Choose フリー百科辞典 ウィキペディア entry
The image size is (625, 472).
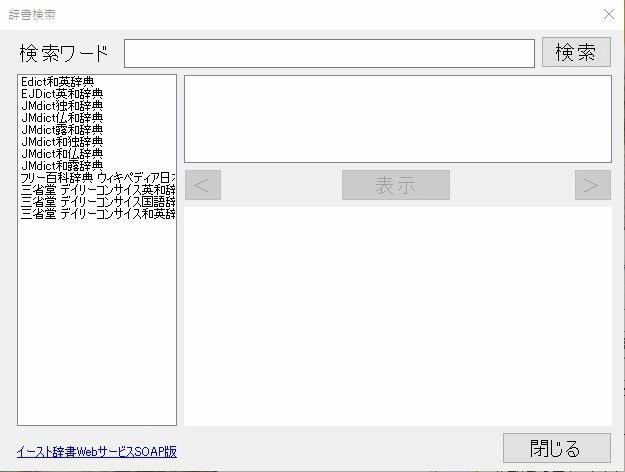(98, 177)
